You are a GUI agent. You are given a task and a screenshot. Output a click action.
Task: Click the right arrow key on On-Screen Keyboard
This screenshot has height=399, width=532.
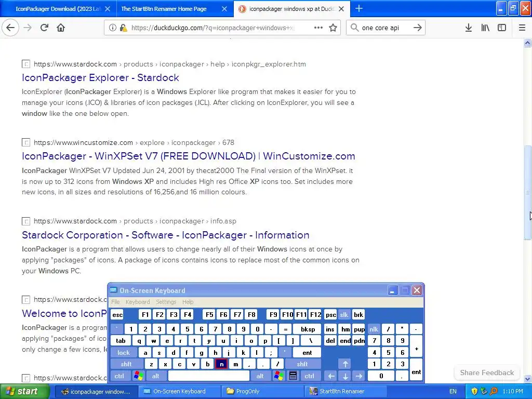click(x=359, y=376)
